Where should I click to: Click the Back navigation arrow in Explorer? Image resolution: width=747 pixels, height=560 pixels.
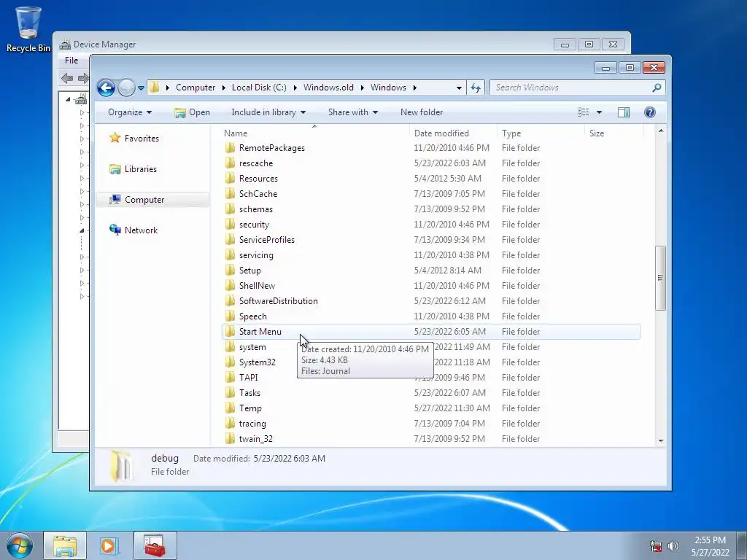click(x=106, y=87)
